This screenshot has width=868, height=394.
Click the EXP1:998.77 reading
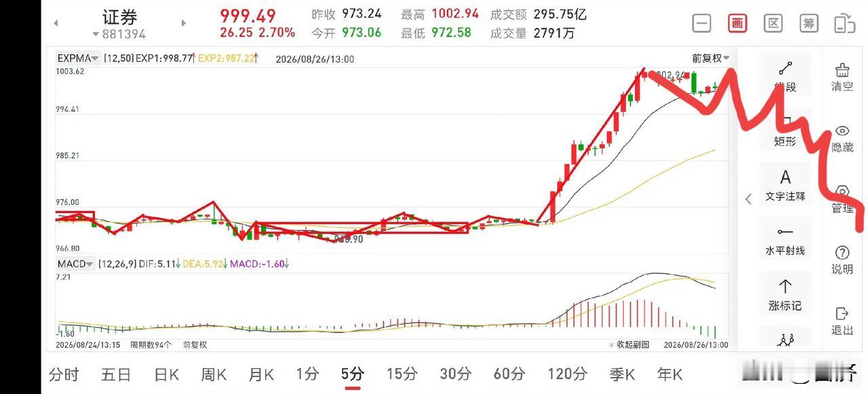click(165, 59)
